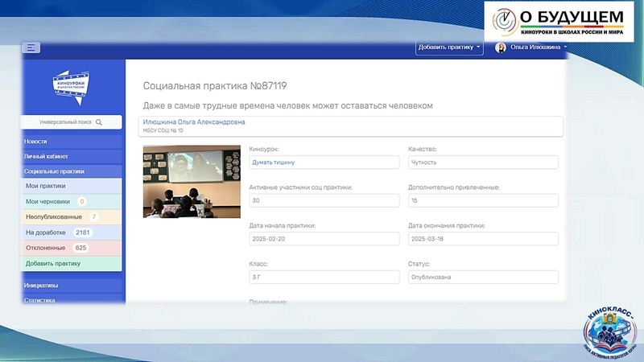Collapse the Социальные практики section
This screenshot has width=644, height=362.
(x=72, y=171)
